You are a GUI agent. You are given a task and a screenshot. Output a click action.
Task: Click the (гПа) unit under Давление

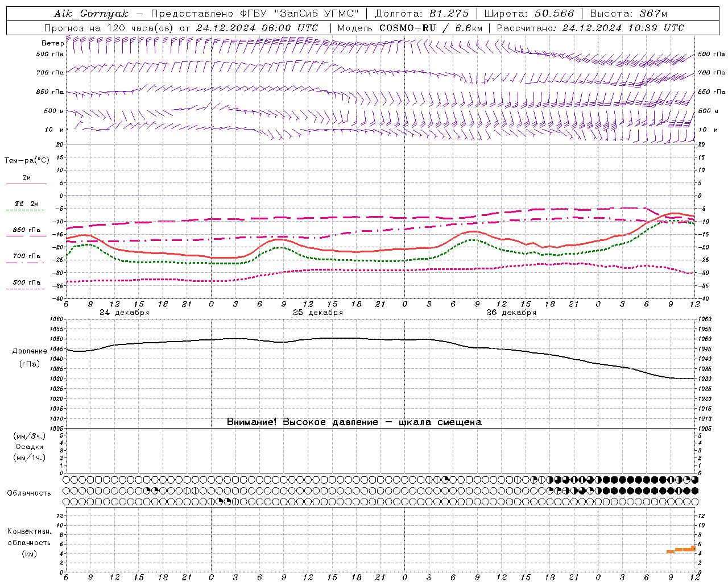point(30,364)
